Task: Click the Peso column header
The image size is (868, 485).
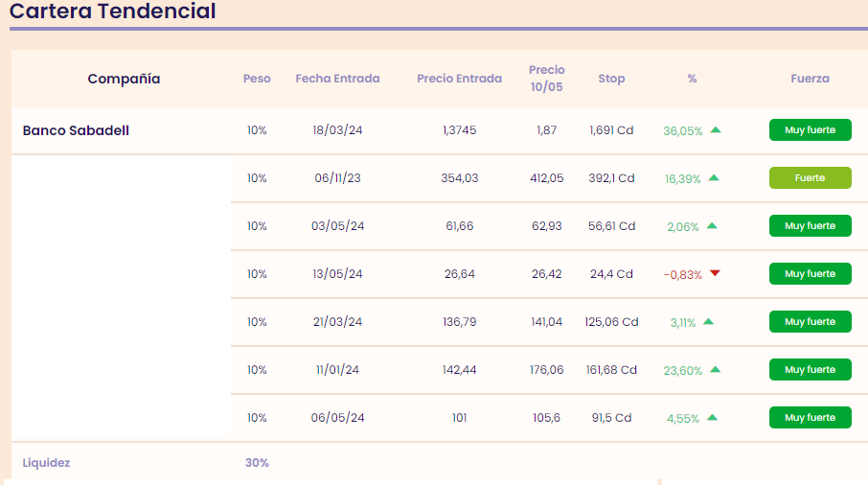Action: click(x=257, y=79)
